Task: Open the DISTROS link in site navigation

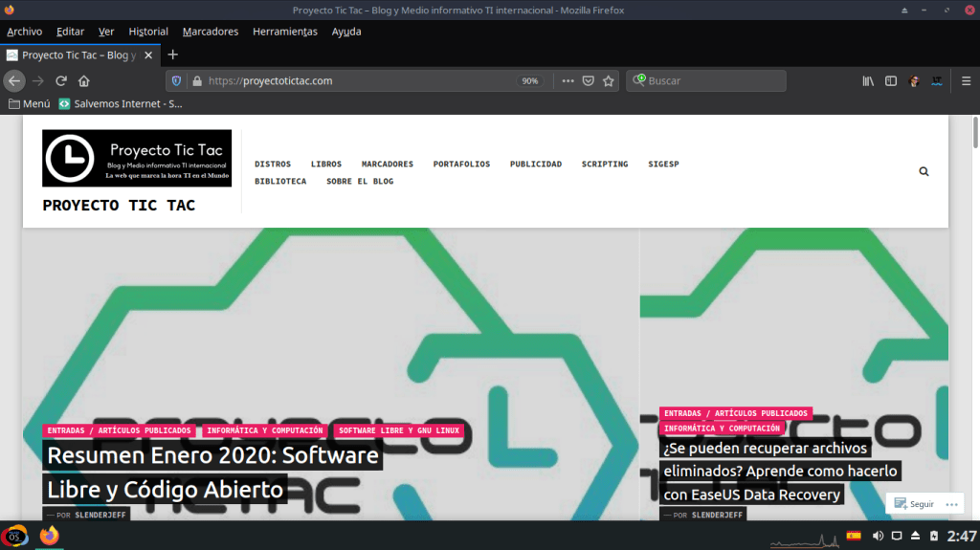Action: pos(273,165)
